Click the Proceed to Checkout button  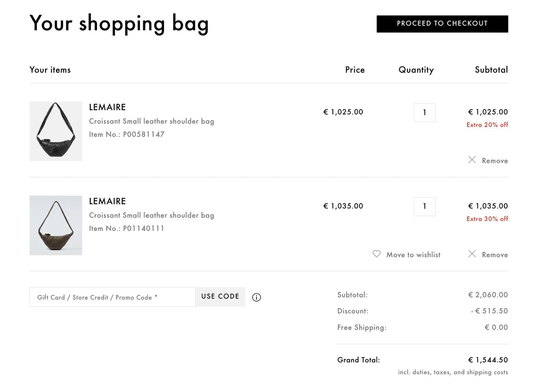tap(442, 24)
